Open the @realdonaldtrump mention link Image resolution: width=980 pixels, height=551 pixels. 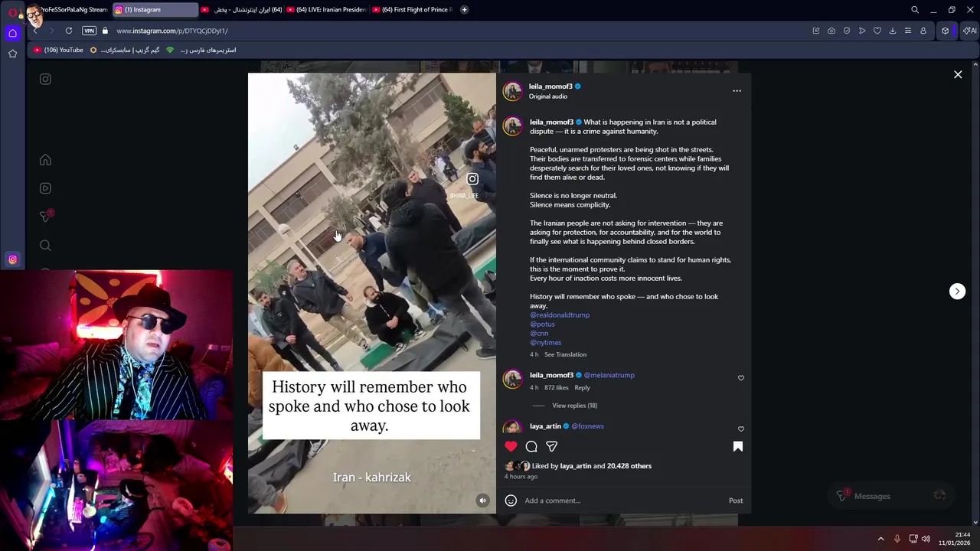(560, 315)
